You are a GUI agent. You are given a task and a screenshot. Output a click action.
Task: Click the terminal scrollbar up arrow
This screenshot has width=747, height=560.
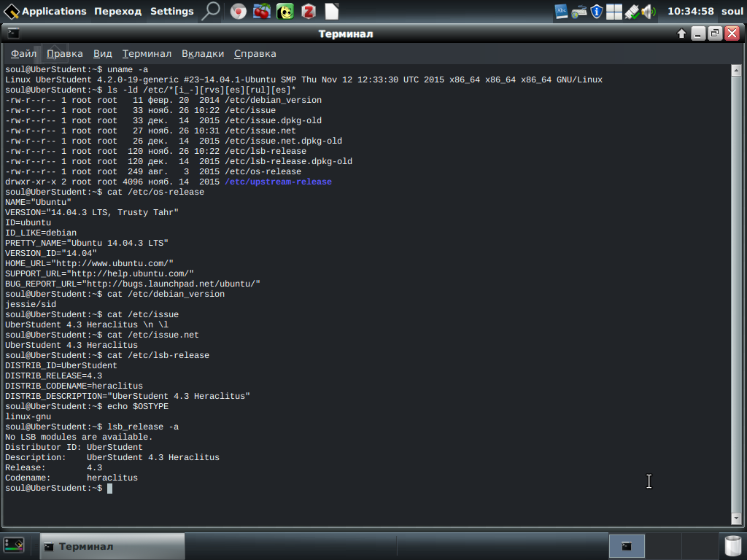click(736, 71)
